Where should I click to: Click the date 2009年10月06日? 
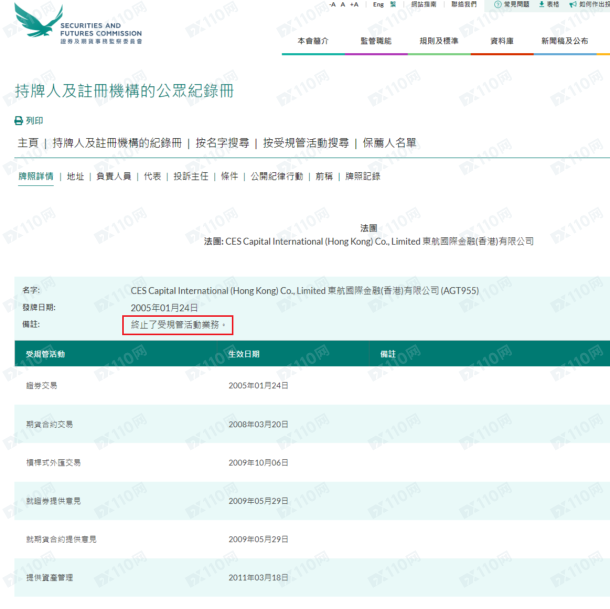[x=258, y=463]
